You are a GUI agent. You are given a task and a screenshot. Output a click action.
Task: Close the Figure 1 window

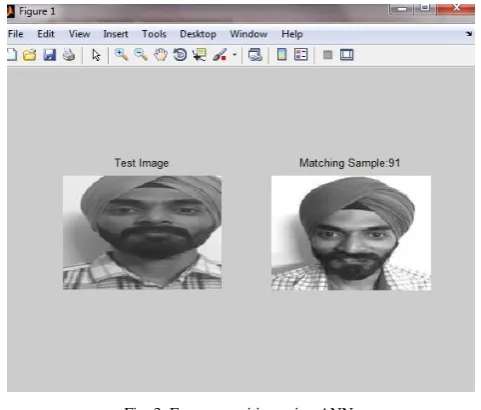pyautogui.click(x=456, y=9)
